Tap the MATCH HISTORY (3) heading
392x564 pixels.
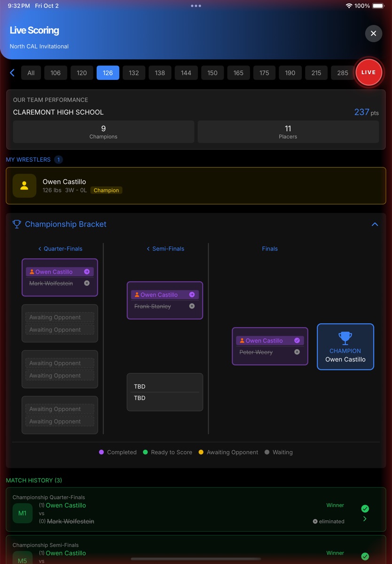[x=34, y=480]
